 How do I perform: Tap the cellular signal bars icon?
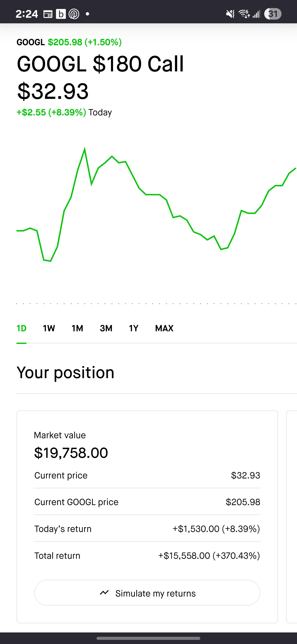click(256, 14)
